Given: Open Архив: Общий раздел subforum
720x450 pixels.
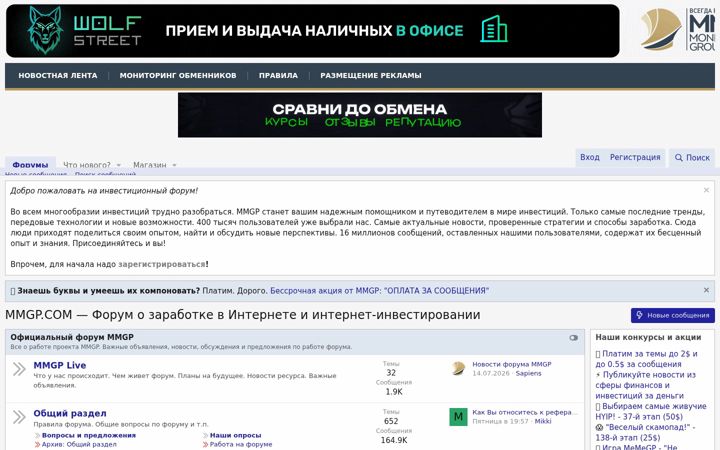Looking at the screenshot, I should [x=79, y=444].
